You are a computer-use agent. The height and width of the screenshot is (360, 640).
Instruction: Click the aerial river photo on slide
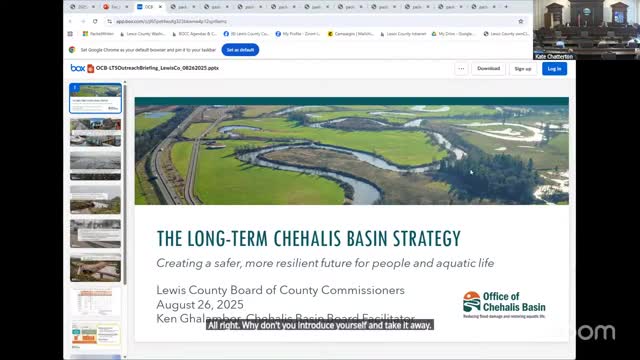pyautogui.click(x=351, y=155)
